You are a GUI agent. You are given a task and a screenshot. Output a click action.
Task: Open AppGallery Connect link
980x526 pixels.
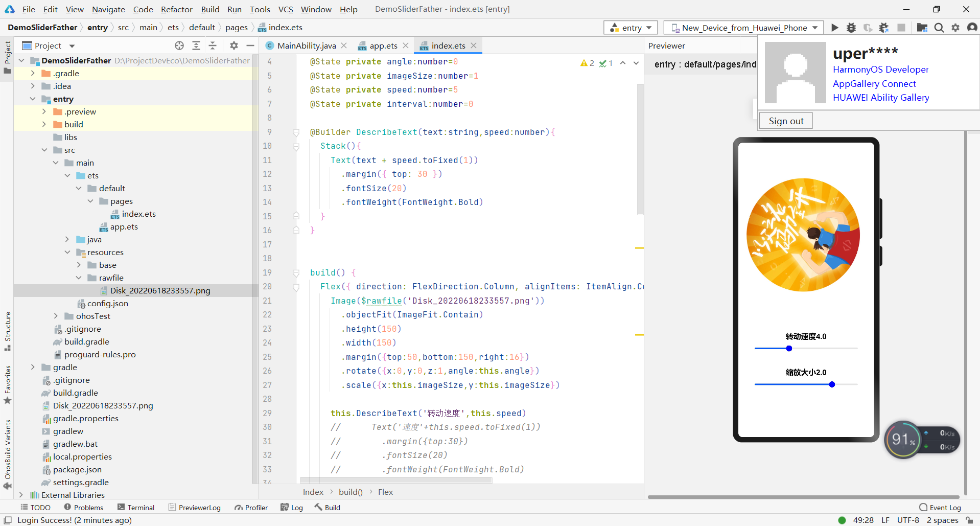click(874, 84)
